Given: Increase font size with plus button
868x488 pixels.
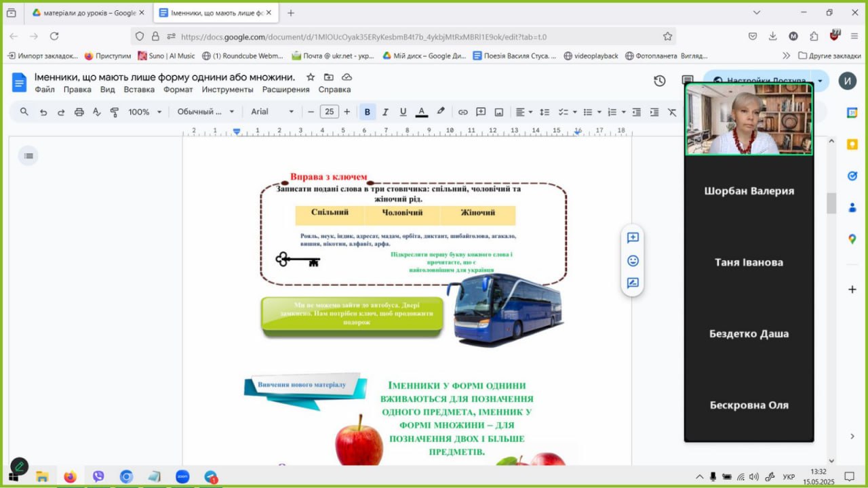Looking at the screenshot, I should pos(347,112).
